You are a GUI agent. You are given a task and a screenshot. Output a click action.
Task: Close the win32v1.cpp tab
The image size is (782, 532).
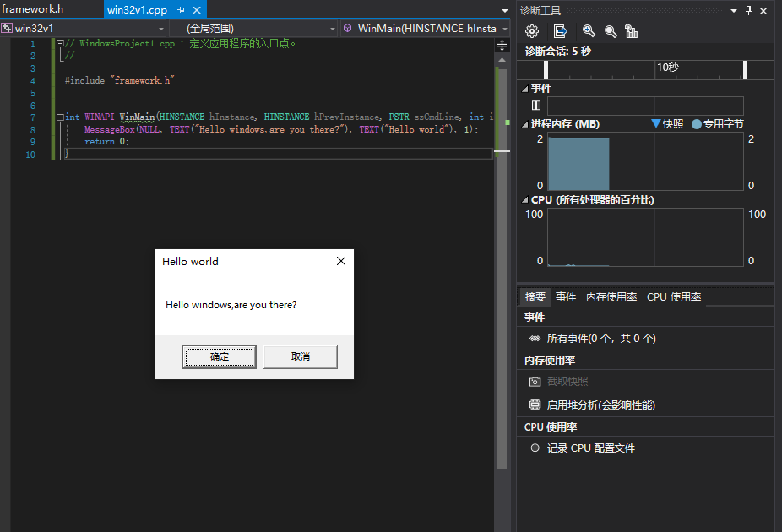click(197, 10)
